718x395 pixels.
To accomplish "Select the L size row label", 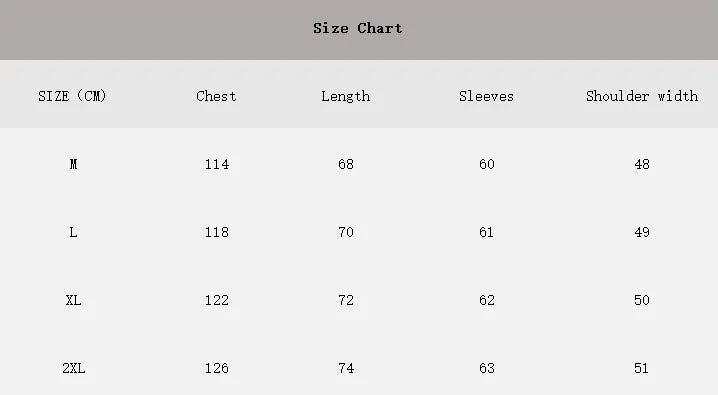I will pos(73,232).
